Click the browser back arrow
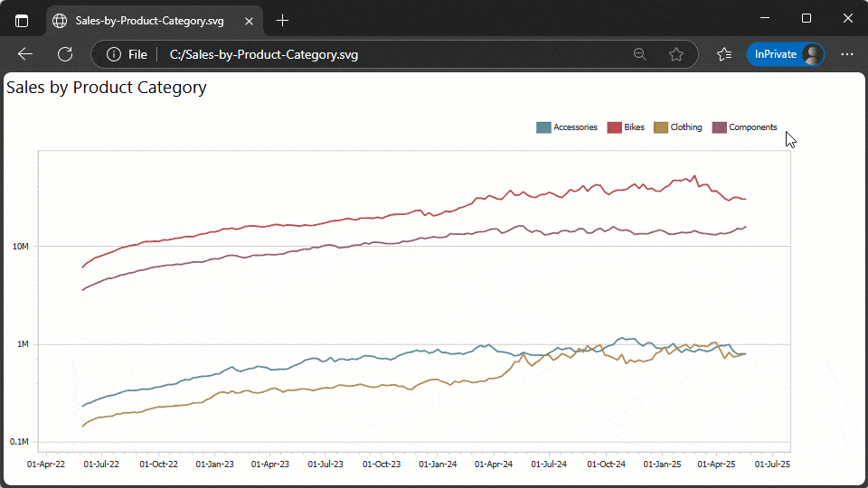The image size is (868, 488). 25,54
